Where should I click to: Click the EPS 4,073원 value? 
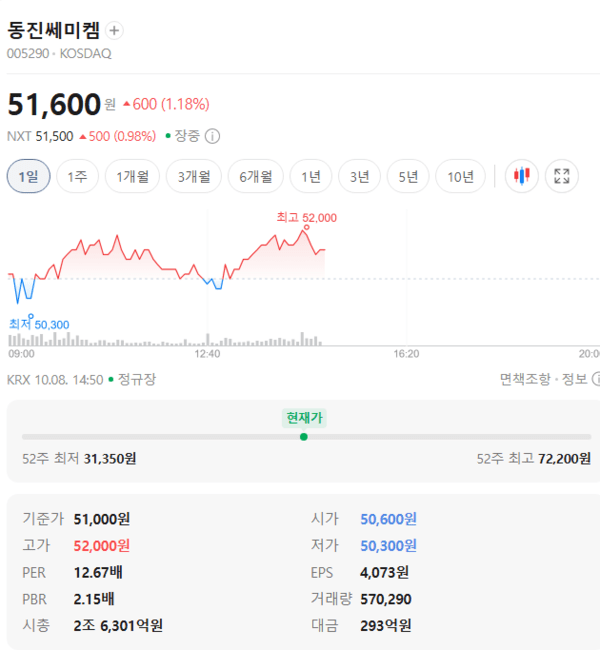384,572
